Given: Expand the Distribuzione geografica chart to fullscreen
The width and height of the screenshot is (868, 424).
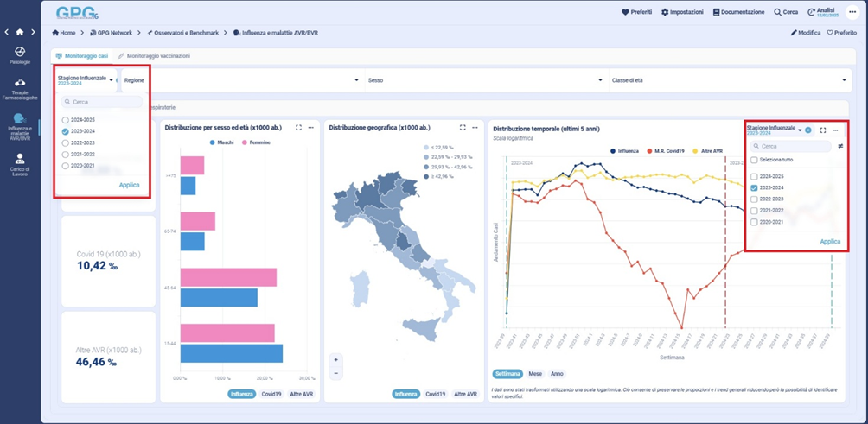Looking at the screenshot, I should click(x=463, y=128).
